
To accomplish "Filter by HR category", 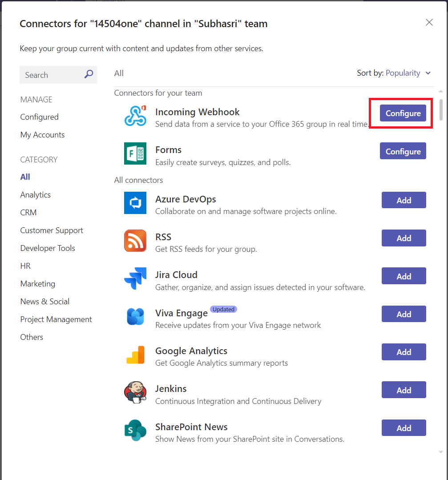I will coord(25,266).
